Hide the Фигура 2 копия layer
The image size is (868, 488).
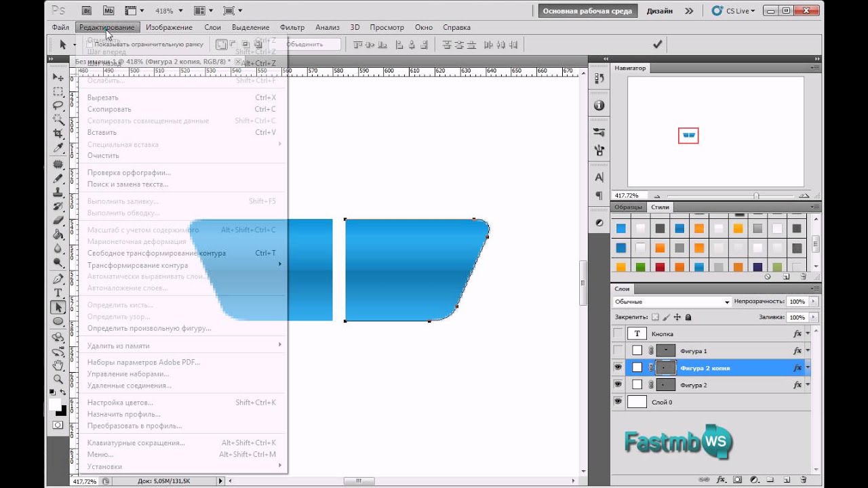(618, 367)
